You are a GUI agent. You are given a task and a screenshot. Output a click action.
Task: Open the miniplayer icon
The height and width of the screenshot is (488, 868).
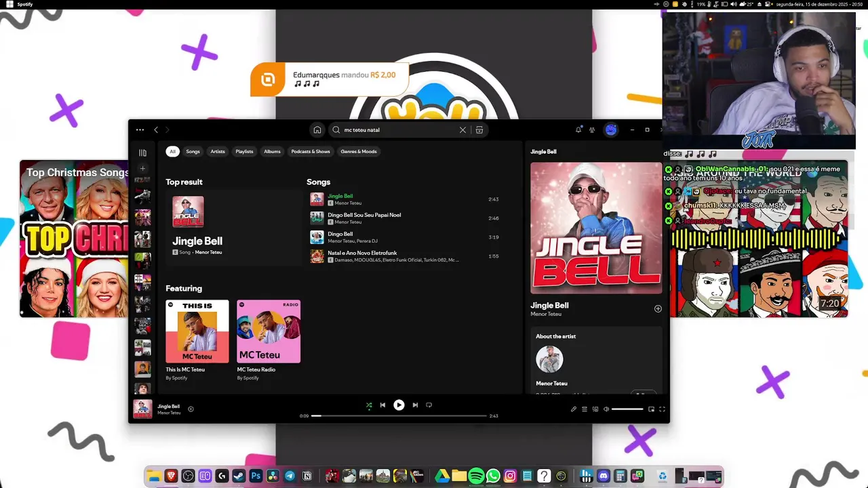click(x=651, y=409)
